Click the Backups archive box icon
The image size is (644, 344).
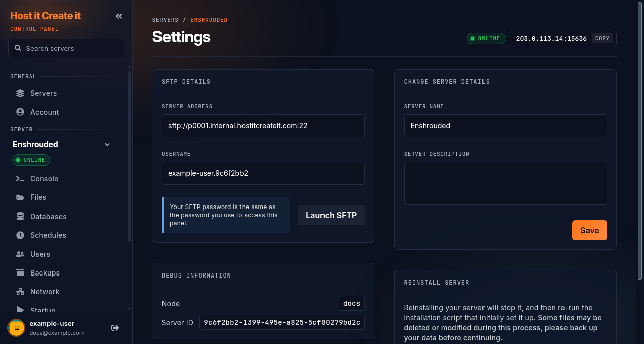[x=20, y=272]
